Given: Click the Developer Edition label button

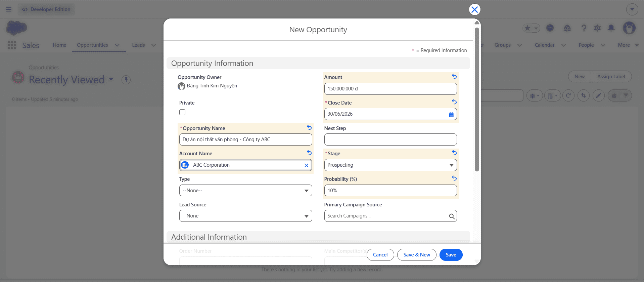Looking at the screenshot, I should pyautogui.click(x=46, y=9).
